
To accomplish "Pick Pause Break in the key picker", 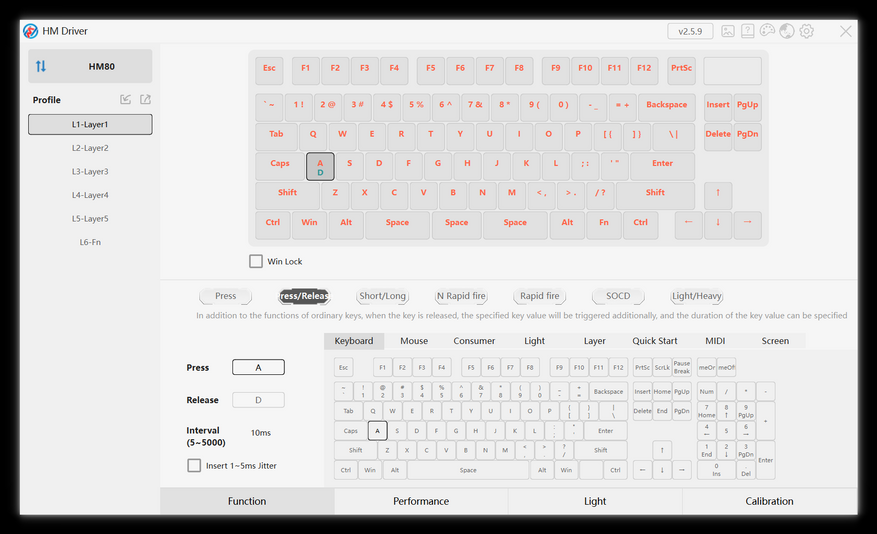I will pos(682,367).
